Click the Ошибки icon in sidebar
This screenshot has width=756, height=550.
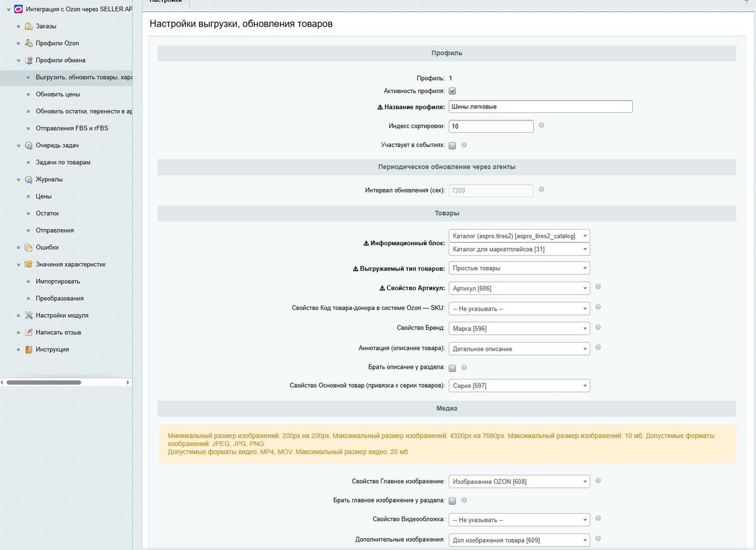(x=29, y=247)
